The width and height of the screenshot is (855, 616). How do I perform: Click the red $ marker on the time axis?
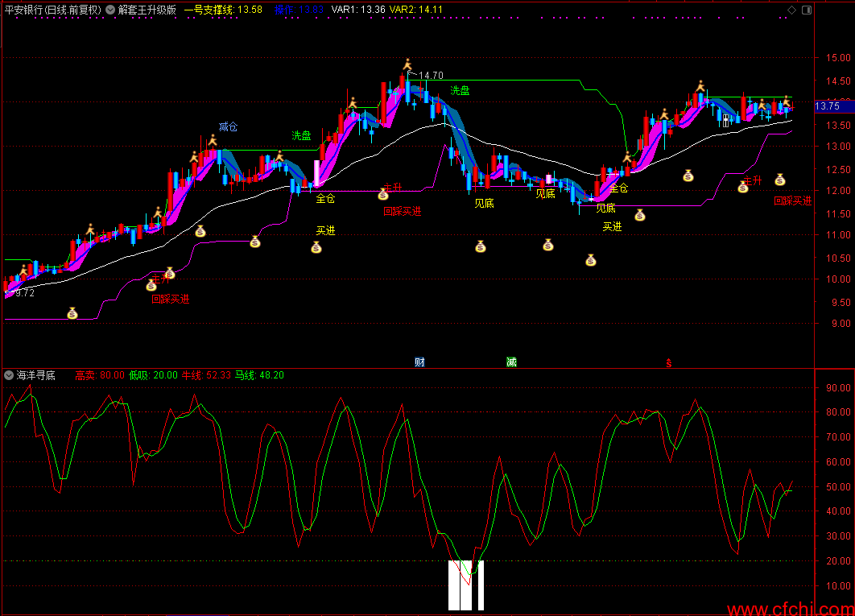tap(668, 363)
